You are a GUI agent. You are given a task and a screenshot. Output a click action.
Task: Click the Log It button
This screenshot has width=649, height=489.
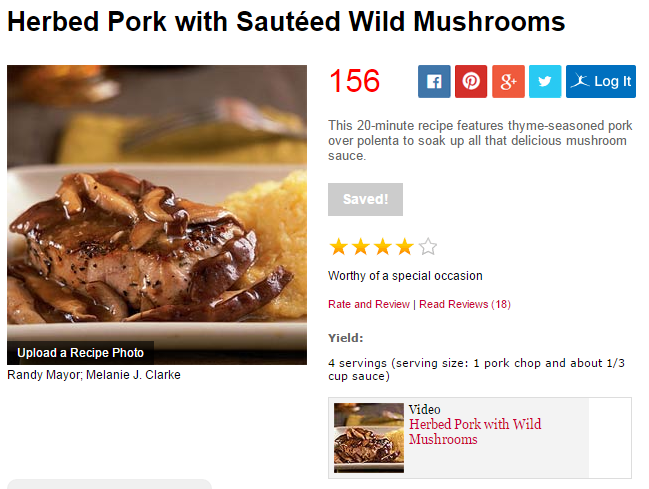pyautogui.click(x=601, y=81)
